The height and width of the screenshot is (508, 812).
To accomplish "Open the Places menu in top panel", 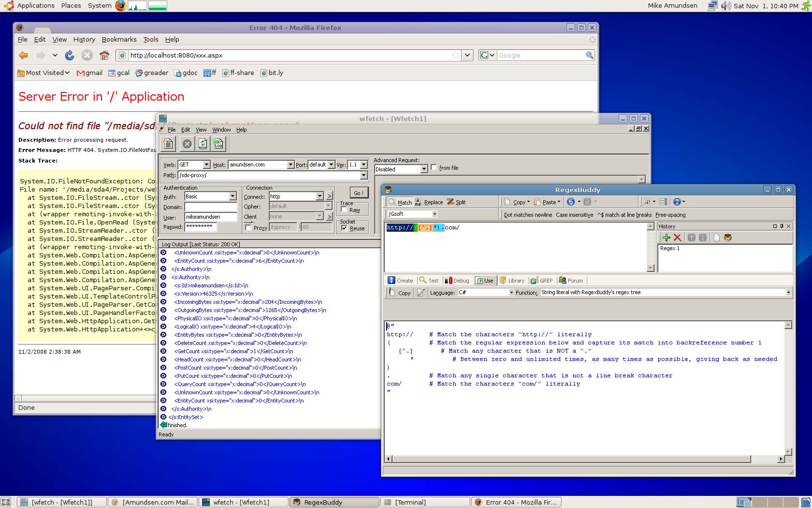I will pyautogui.click(x=71, y=6).
